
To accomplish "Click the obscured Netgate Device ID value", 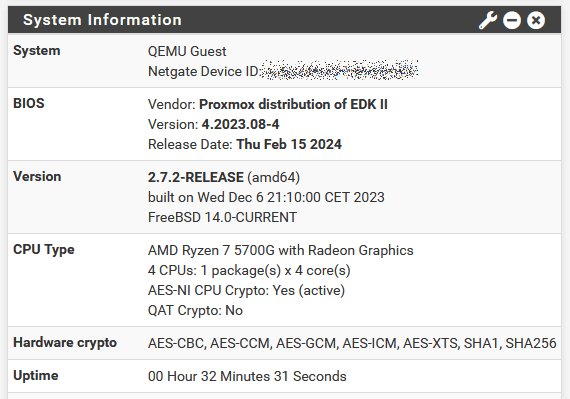I will [x=339, y=70].
